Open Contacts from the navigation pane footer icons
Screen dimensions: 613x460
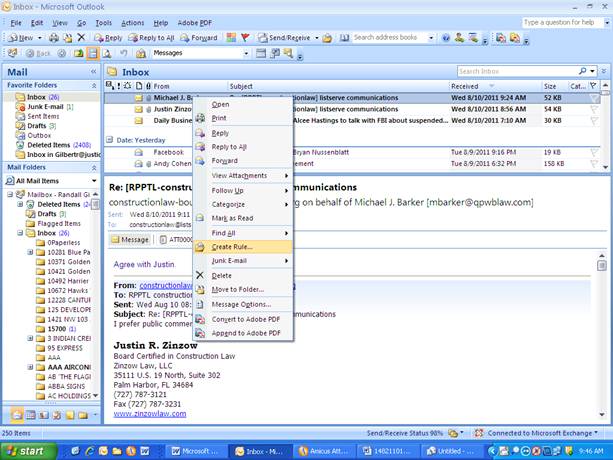pyautogui.click(x=43, y=415)
